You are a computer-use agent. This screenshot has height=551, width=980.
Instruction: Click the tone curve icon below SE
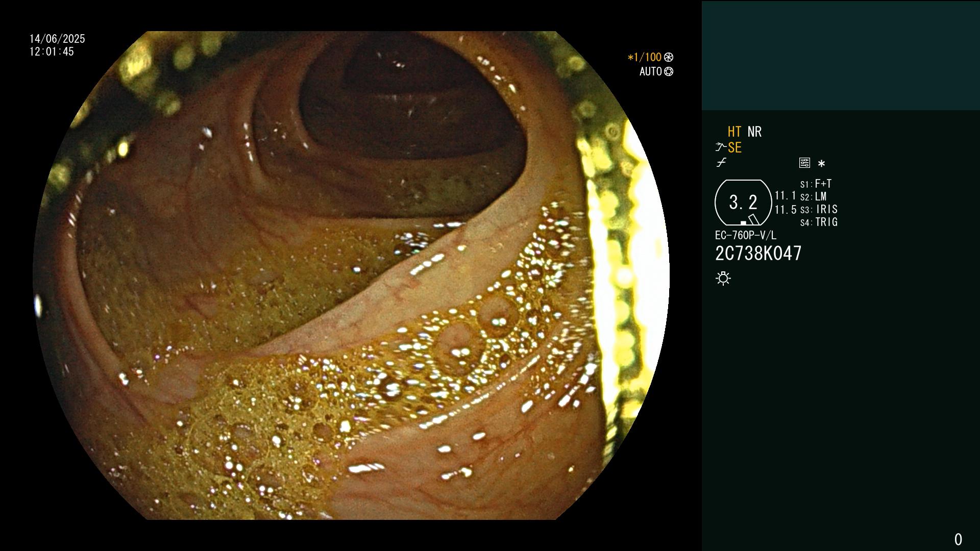pos(721,163)
